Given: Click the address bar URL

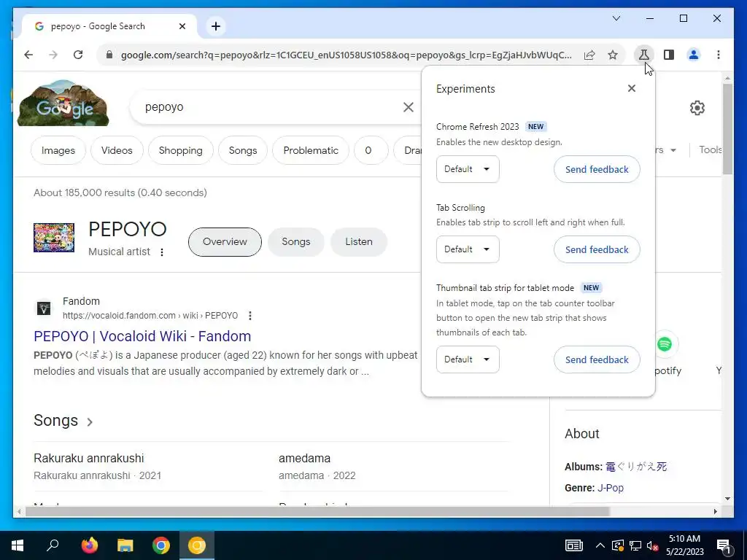Looking at the screenshot, I should [346, 55].
